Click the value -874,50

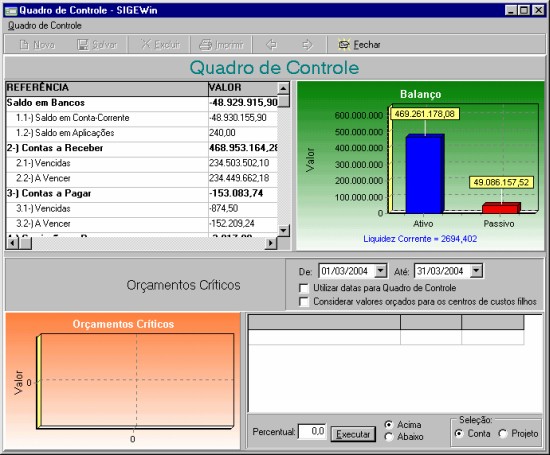coord(224,209)
